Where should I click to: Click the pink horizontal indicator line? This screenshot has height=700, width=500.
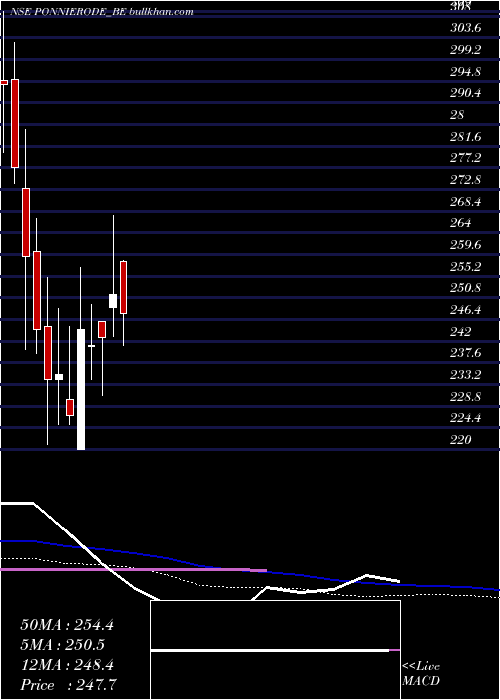(x=133, y=570)
